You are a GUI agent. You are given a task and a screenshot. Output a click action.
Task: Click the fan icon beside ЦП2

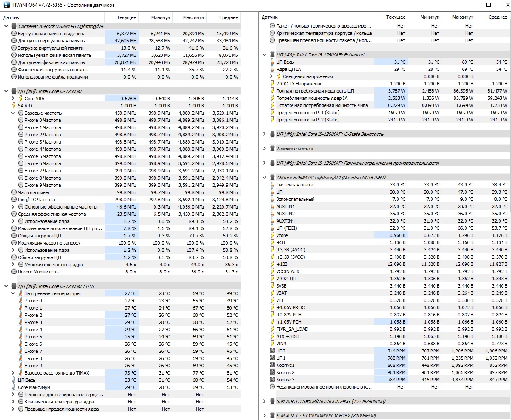click(x=272, y=351)
